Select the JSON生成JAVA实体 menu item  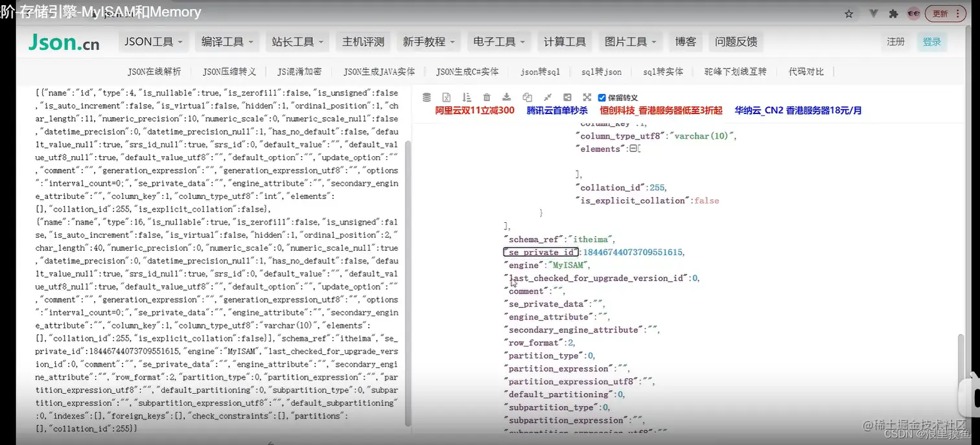(x=380, y=72)
